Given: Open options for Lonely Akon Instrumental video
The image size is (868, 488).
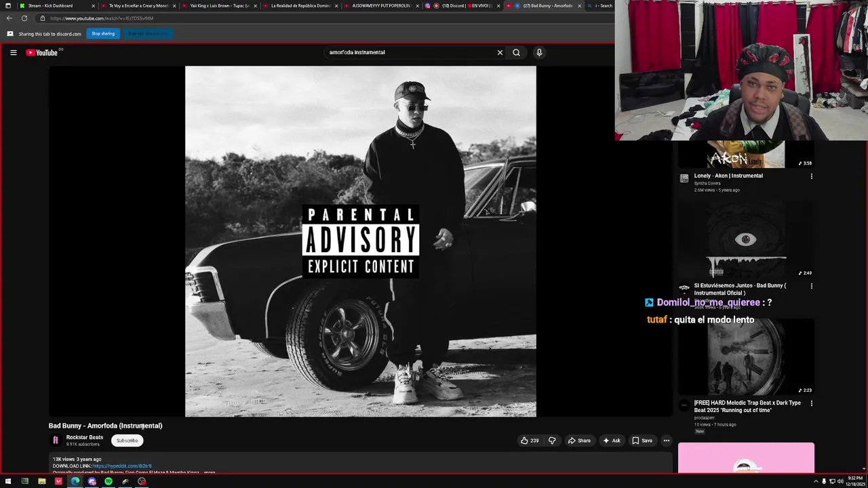Looking at the screenshot, I should point(811,176).
